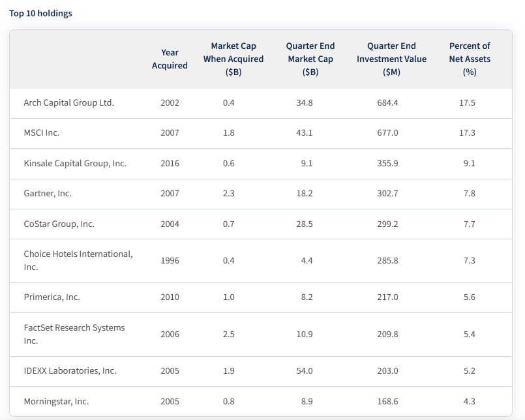Select the 'Market Cap When Acquired ($B)' header

pos(233,59)
